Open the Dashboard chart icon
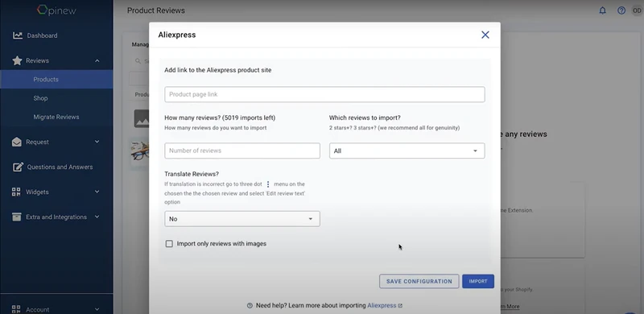Screen dimensions: 644x314 18,35
